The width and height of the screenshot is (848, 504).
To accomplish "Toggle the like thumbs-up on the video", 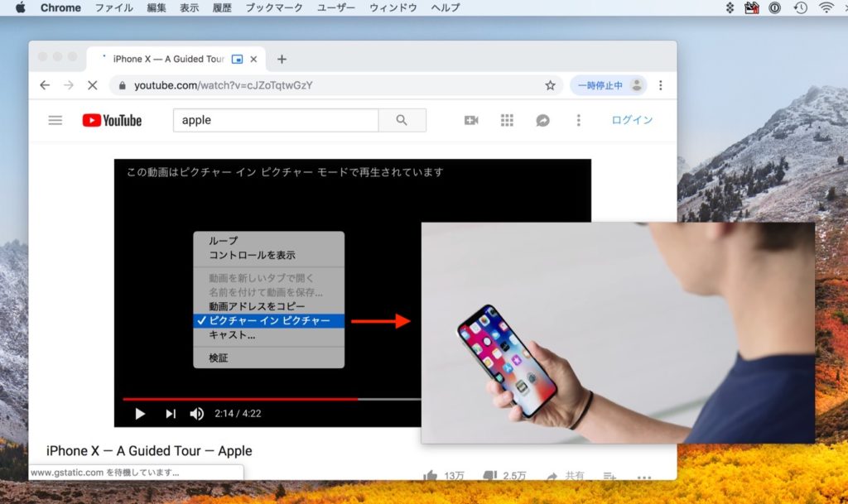I will [431, 477].
